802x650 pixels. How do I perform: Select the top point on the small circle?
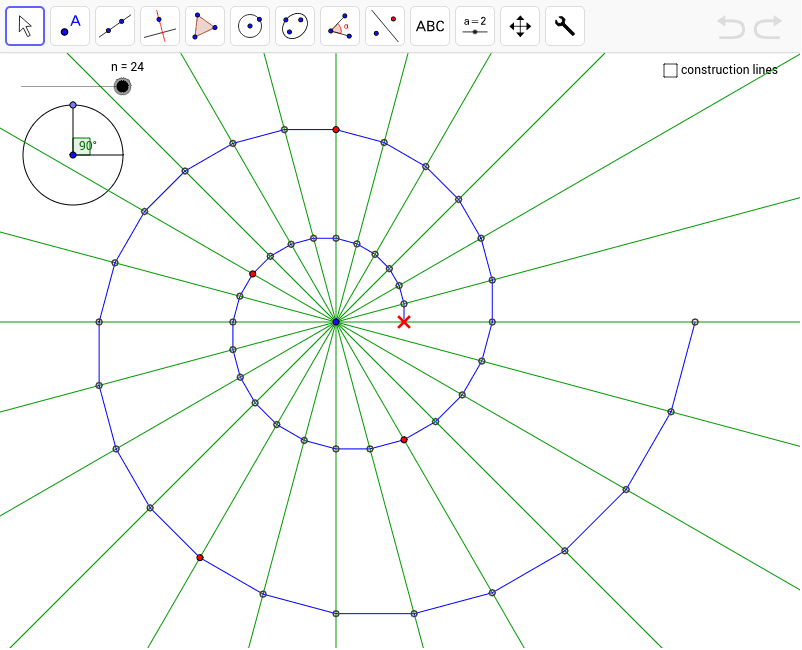tap(73, 105)
